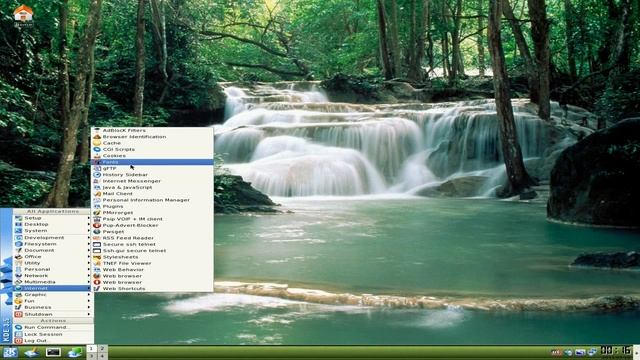Expand the Graphic submenu arrow

point(89,295)
